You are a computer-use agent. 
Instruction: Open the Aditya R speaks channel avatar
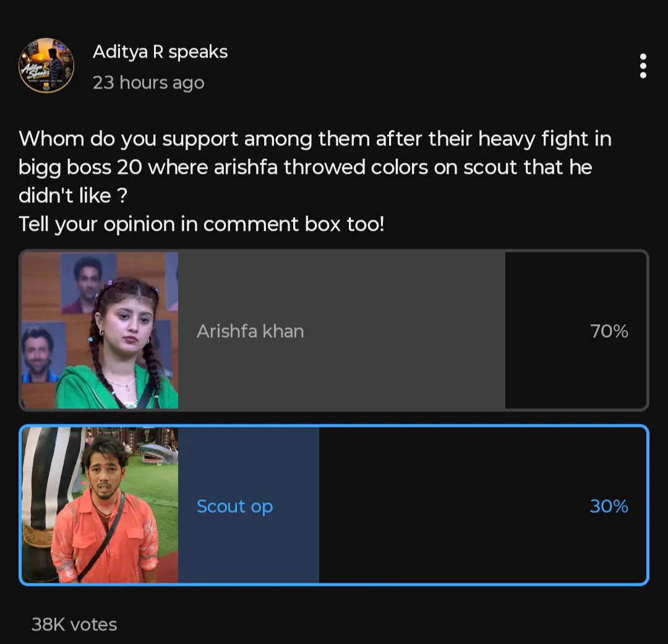[46, 66]
